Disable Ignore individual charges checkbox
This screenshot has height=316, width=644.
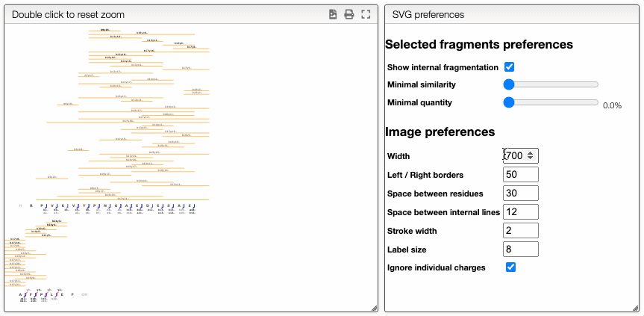point(510,267)
